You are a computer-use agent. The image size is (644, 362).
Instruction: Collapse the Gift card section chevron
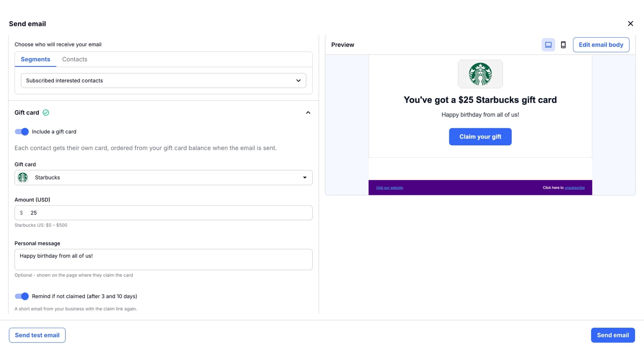coord(308,112)
